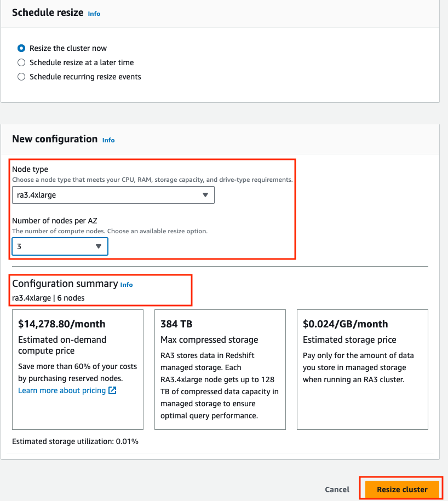Image resolution: width=448 pixels, height=501 pixels.
Task: Click Info link for Configuration summary
Action: pos(127,285)
